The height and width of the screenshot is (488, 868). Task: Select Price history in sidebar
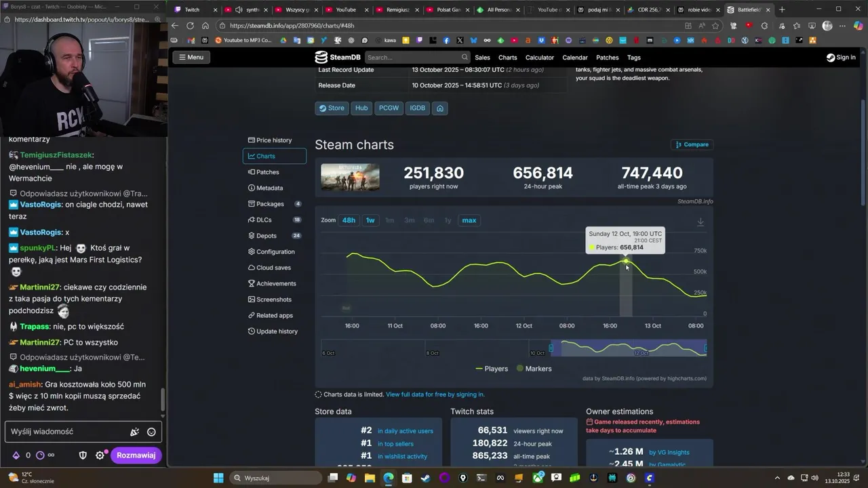(274, 140)
